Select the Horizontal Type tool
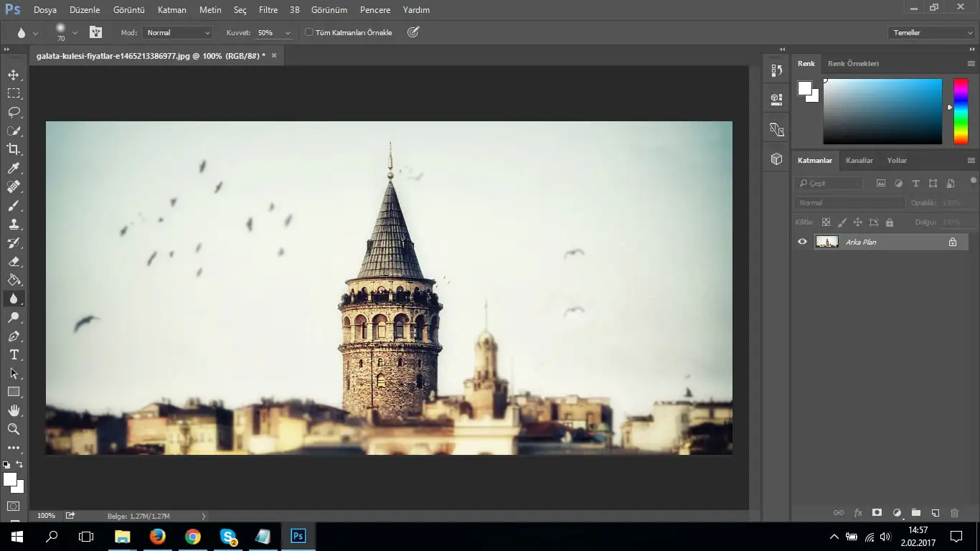 (x=14, y=354)
